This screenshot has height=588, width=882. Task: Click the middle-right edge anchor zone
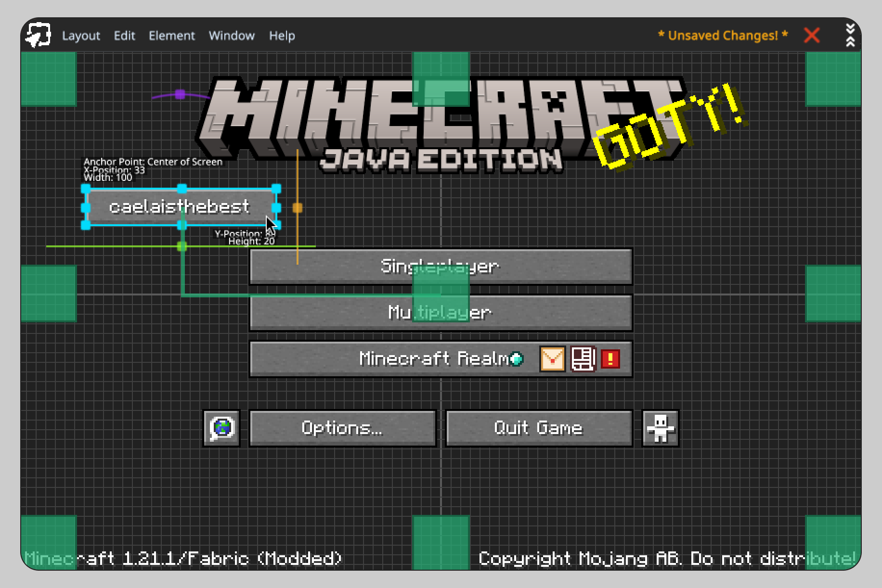point(833,294)
